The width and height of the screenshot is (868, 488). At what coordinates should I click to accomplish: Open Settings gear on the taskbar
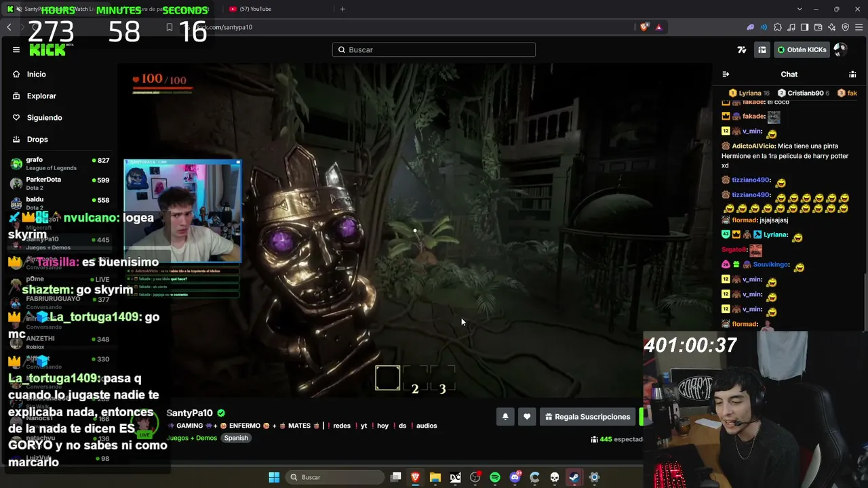(x=594, y=477)
